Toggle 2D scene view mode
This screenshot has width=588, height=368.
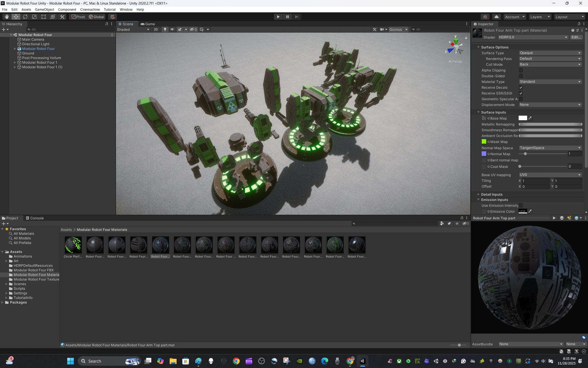(x=156, y=29)
